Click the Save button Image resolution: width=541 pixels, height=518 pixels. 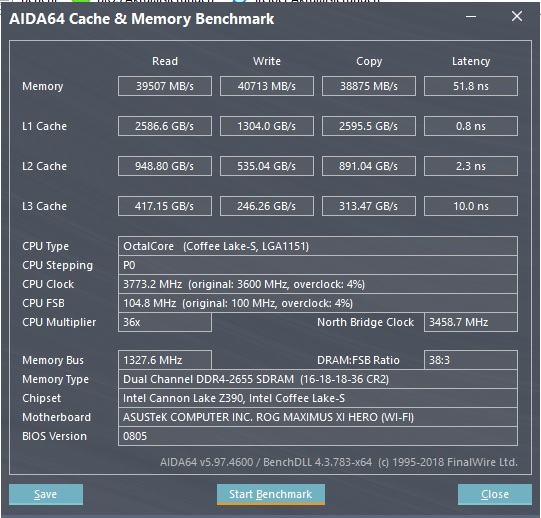pos(46,494)
